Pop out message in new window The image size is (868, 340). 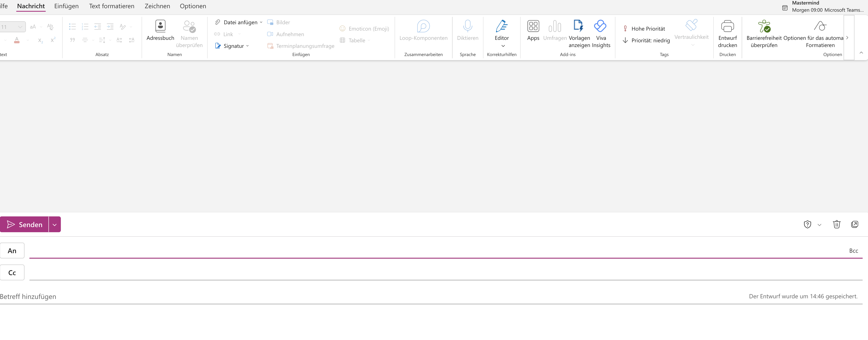coord(854,224)
